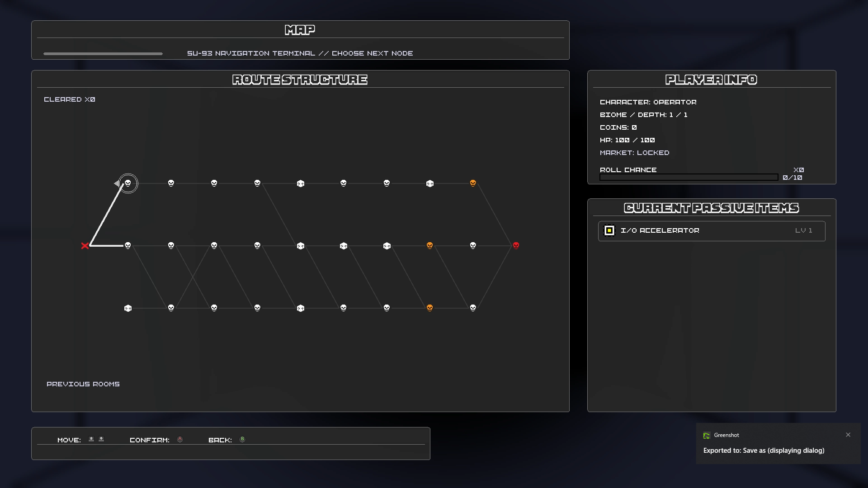Pick the first dice node in middle row

301,246
